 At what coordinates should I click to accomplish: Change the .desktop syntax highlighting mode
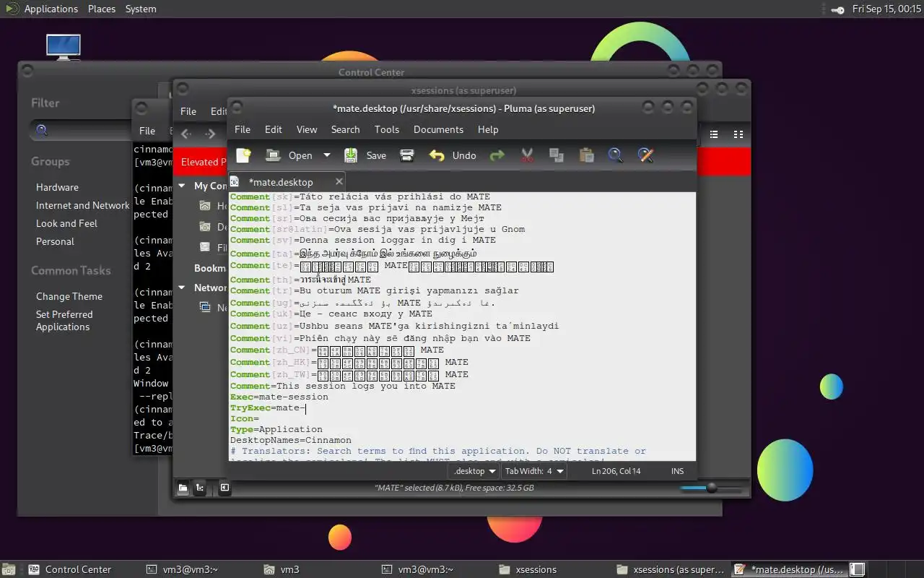coord(474,471)
